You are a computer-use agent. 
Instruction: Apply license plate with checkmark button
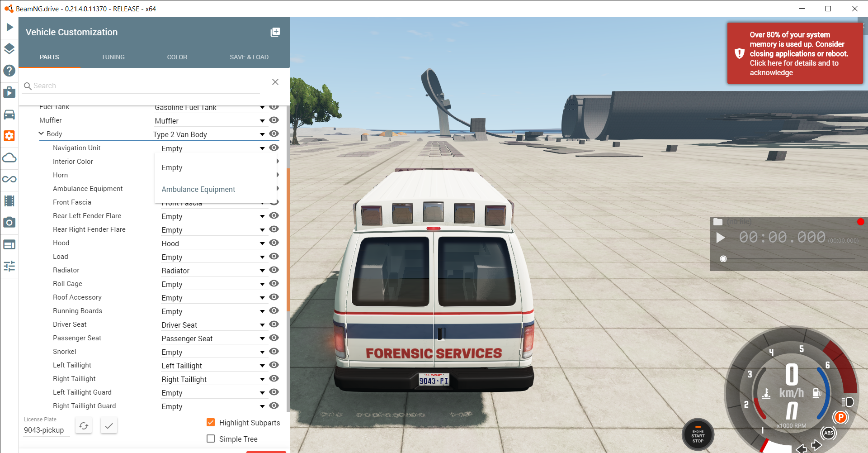click(109, 426)
